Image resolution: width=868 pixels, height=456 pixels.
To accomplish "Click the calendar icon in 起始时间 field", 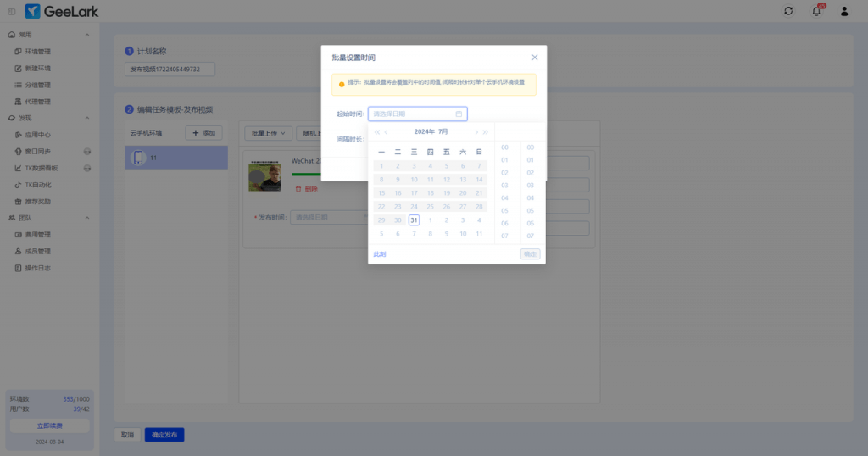I will 459,114.
